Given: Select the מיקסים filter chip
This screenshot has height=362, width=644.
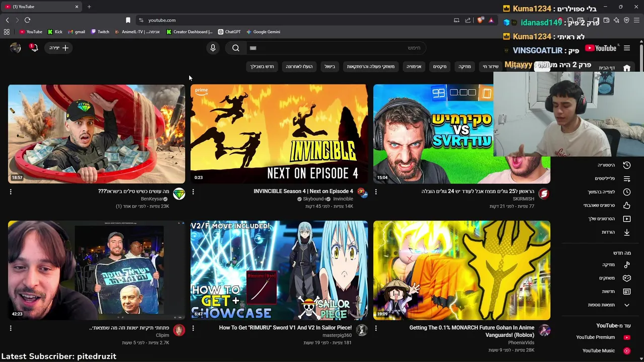Looking at the screenshot, I should tap(440, 66).
